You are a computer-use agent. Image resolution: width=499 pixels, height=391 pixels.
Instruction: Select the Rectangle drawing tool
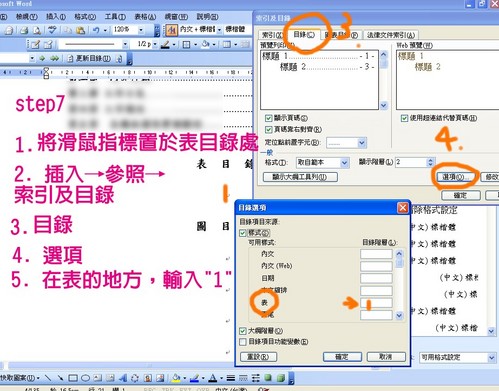click(73, 378)
